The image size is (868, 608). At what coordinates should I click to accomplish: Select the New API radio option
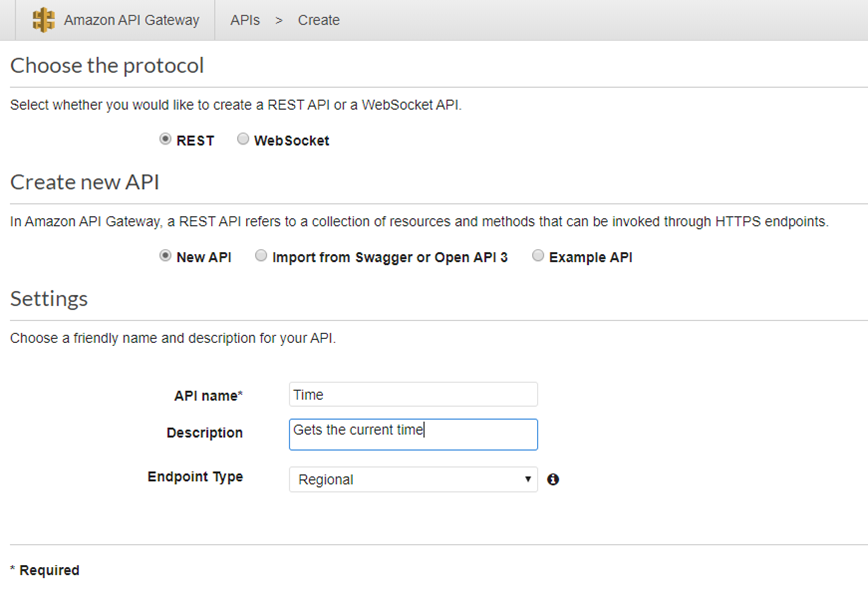[x=165, y=255]
